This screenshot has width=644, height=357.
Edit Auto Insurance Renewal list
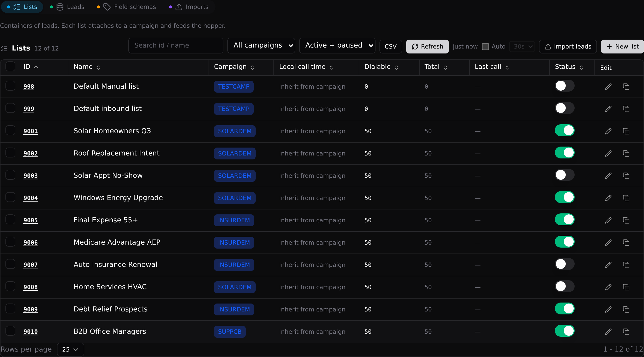pyautogui.click(x=608, y=265)
